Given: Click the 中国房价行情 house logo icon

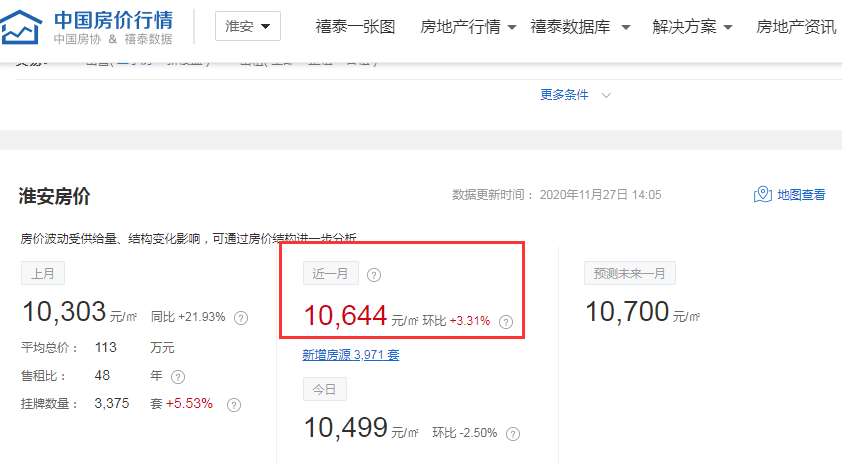Looking at the screenshot, I should point(21,27).
